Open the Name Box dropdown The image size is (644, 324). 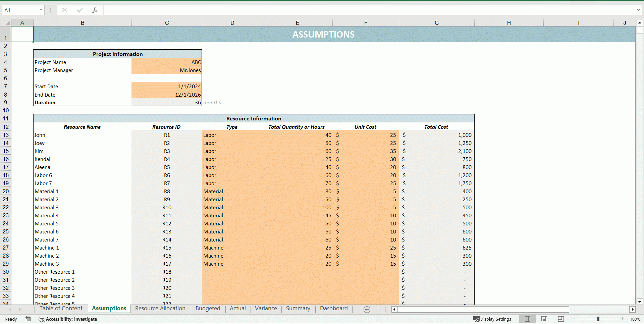click(x=41, y=10)
